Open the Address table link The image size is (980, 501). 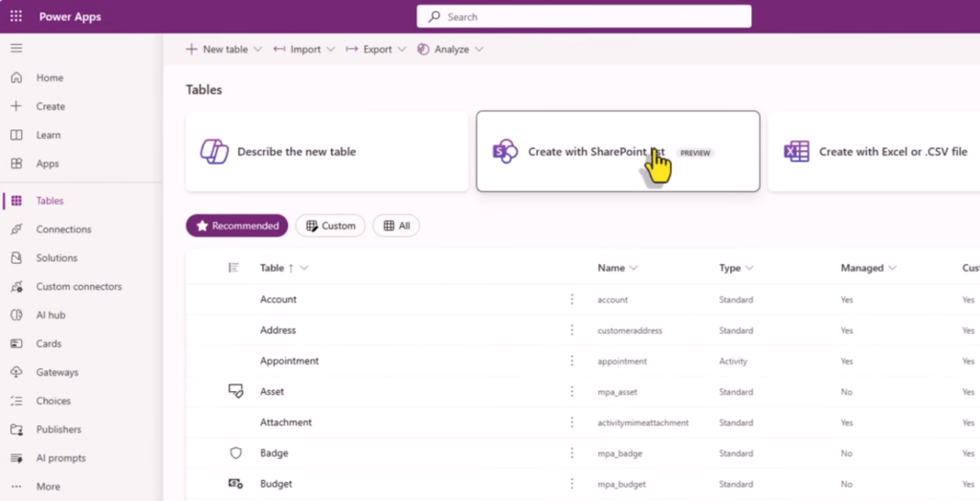click(278, 330)
